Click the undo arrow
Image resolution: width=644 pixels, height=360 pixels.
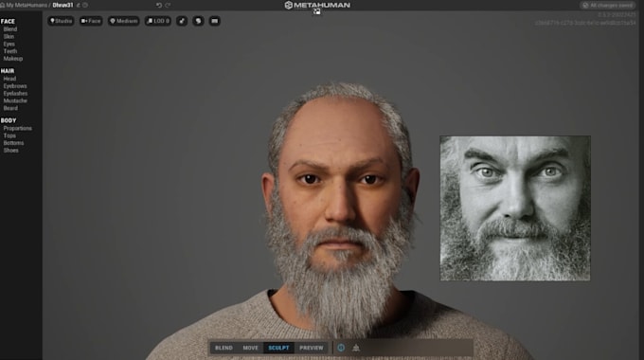tap(159, 6)
